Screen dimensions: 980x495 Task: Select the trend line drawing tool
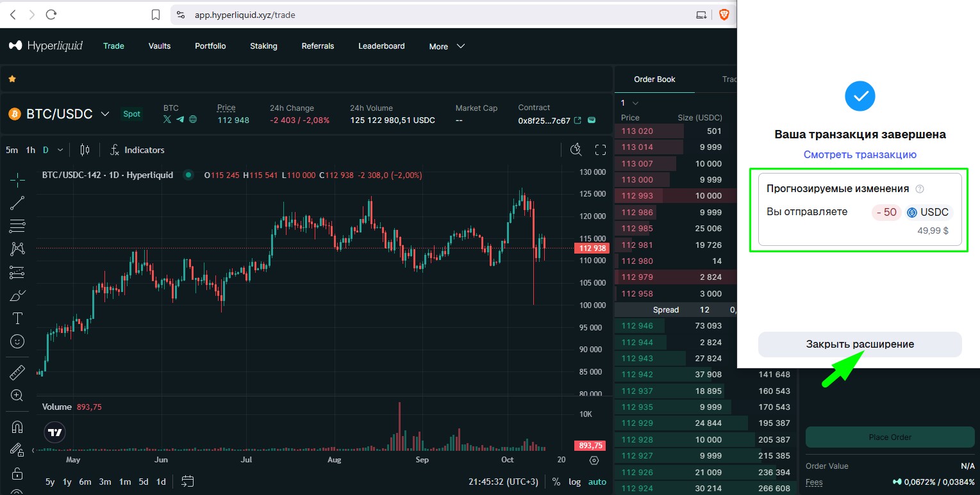pos(17,203)
